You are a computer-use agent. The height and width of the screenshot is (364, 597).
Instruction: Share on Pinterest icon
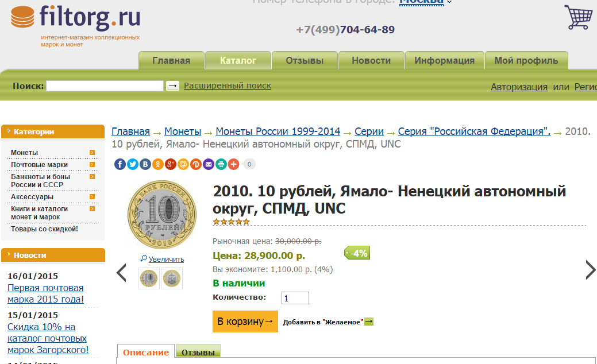[x=196, y=164]
